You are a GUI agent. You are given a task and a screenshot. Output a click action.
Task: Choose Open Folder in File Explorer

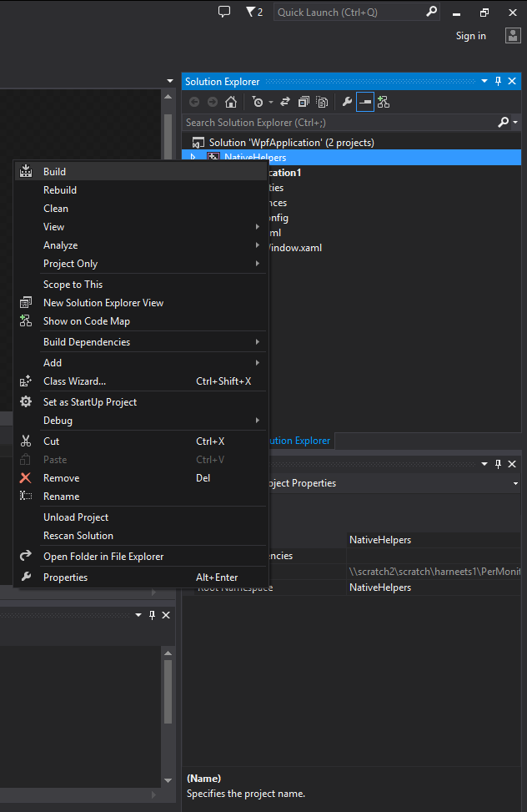point(140,556)
